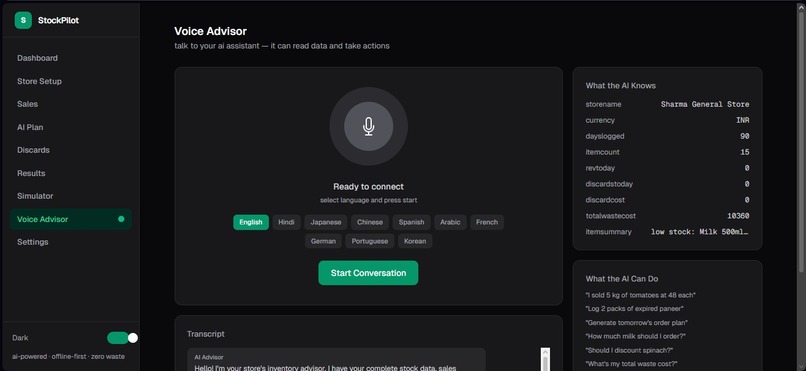
Task: Choose Korean language
Action: 415,241
